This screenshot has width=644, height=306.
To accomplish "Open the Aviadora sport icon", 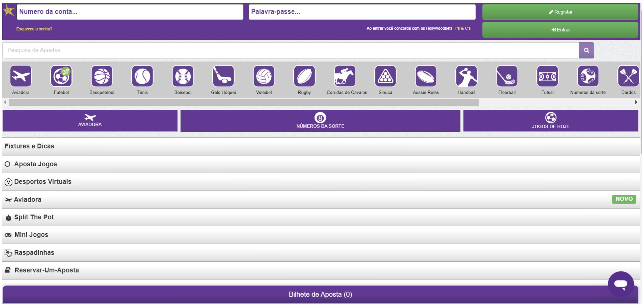I will [x=21, y=76].
